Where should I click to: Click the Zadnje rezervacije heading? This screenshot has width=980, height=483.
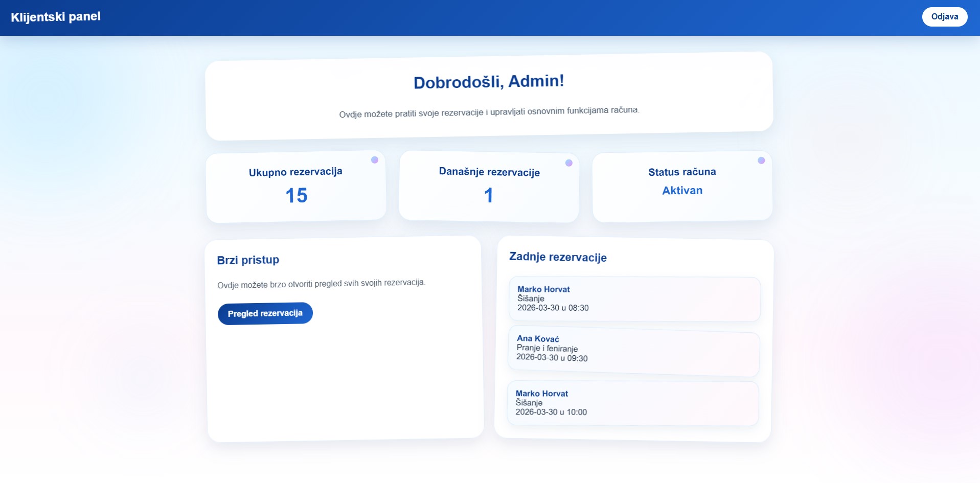click(558, 257)
